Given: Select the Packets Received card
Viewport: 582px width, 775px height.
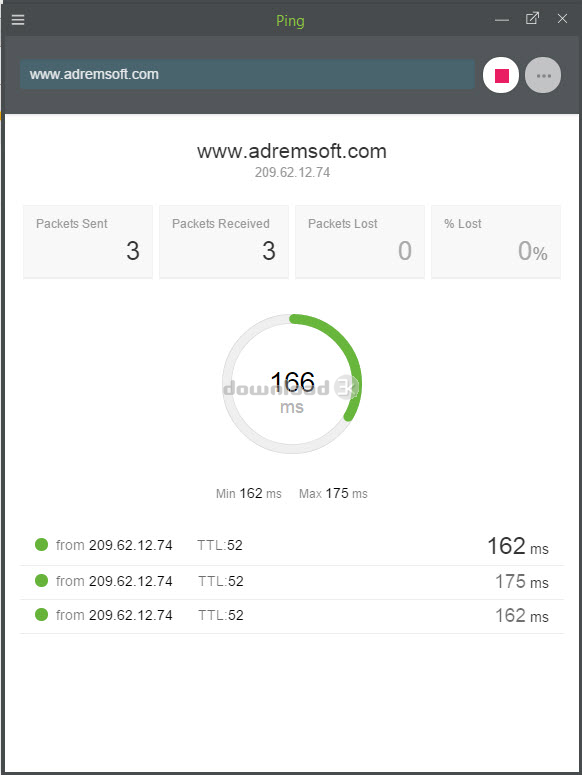Looking at the screenshot, I should click(x=224, y=242).
